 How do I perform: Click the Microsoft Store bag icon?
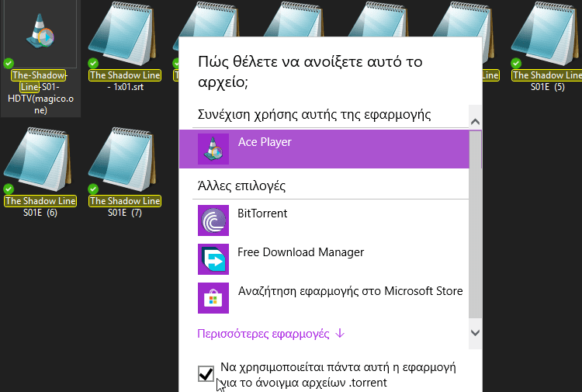click(x=213, y=298)
